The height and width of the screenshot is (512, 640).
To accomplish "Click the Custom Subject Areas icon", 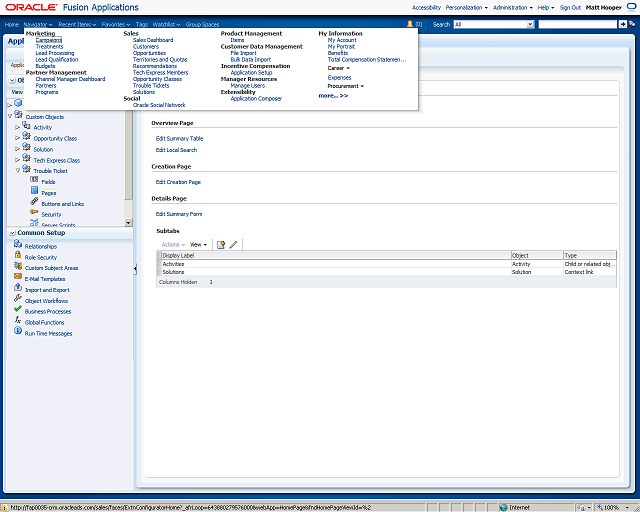I will (18, 266).
